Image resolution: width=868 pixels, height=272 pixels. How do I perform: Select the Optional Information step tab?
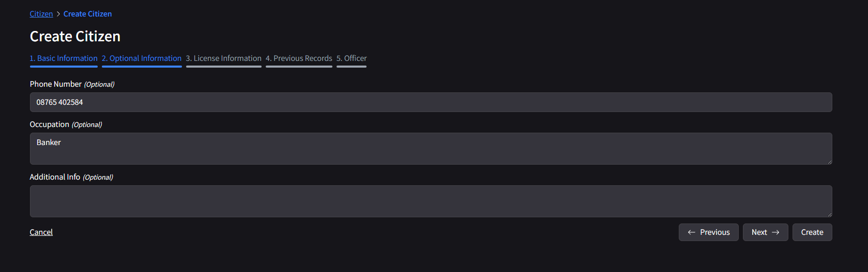pyautogui.click(x=142, y=58)
